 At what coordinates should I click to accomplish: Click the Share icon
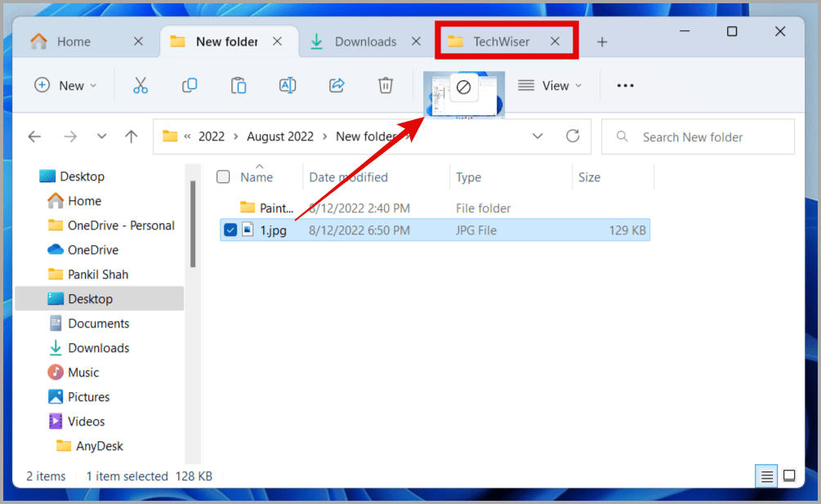[x=337, y=85]
